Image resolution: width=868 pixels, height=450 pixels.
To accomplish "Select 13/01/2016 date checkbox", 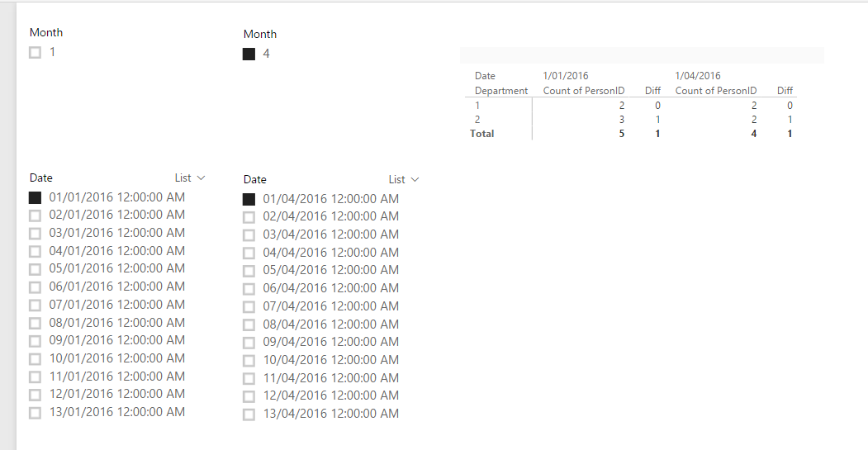I will [x=35, y=413].
